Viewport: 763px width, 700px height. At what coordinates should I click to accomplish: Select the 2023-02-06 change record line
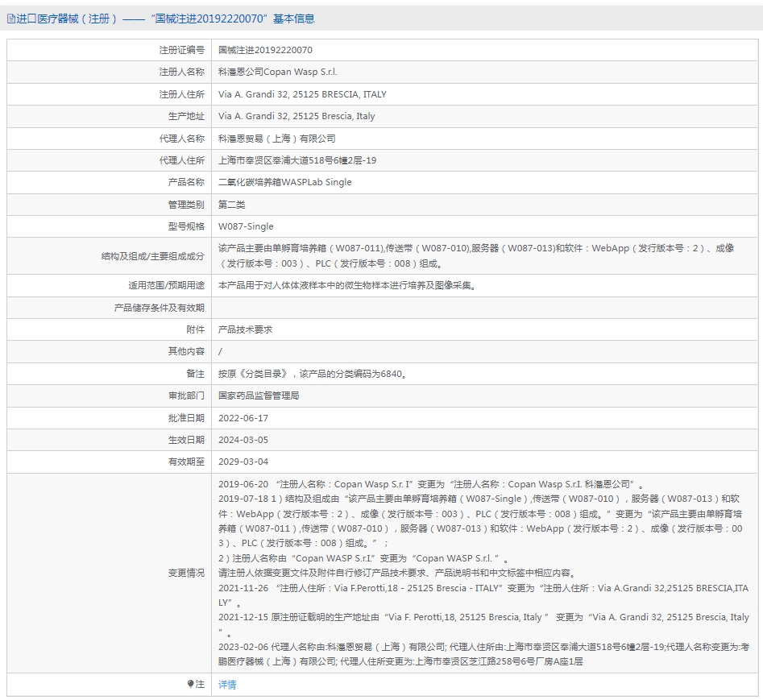tap(483, 654)
